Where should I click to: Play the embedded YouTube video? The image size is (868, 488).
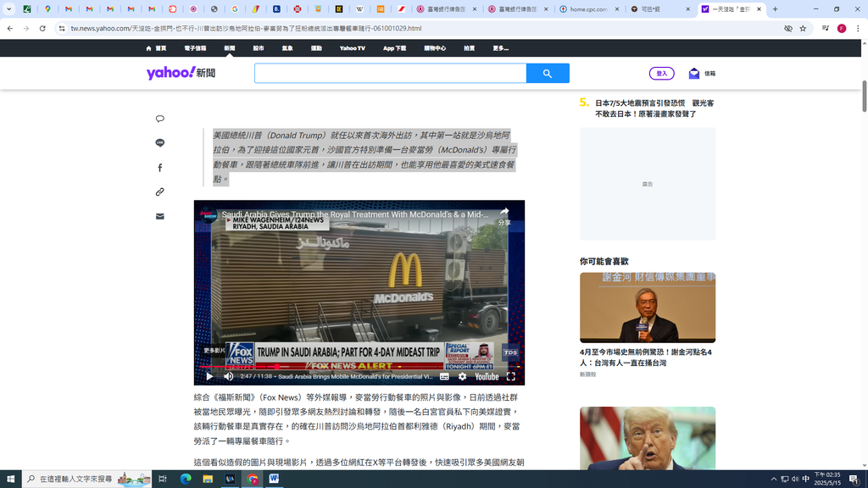click(209, 377)
